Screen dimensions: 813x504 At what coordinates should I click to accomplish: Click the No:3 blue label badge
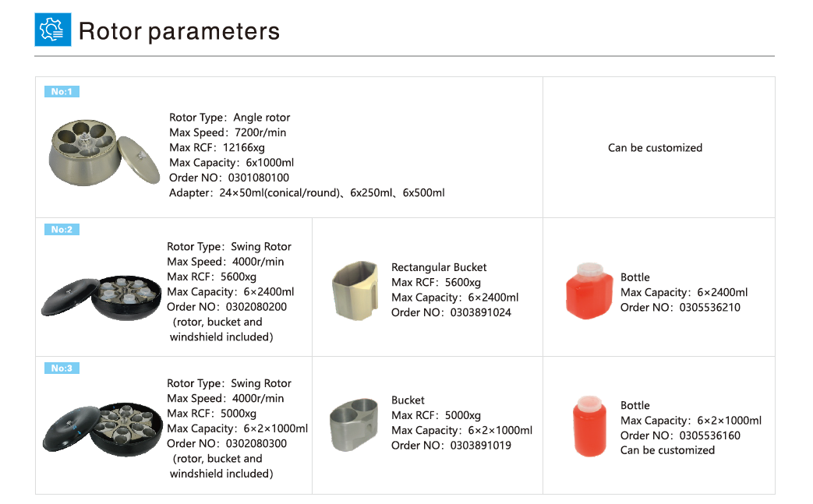[62, 368]
